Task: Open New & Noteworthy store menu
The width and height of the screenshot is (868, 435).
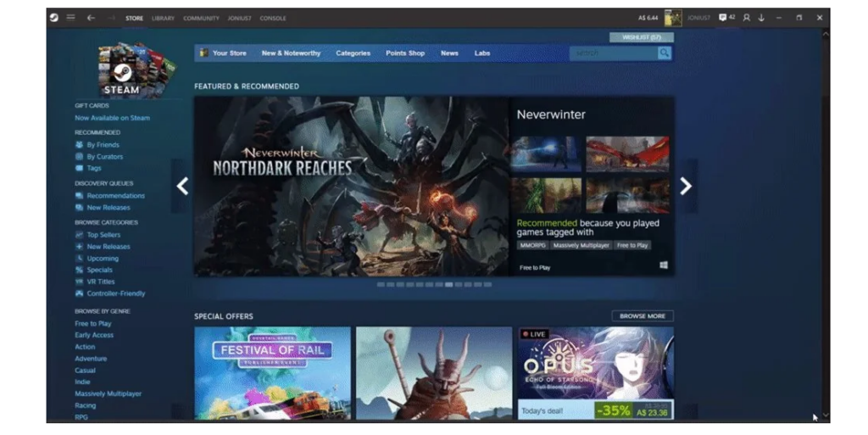Action: click(x=292, y=53)
